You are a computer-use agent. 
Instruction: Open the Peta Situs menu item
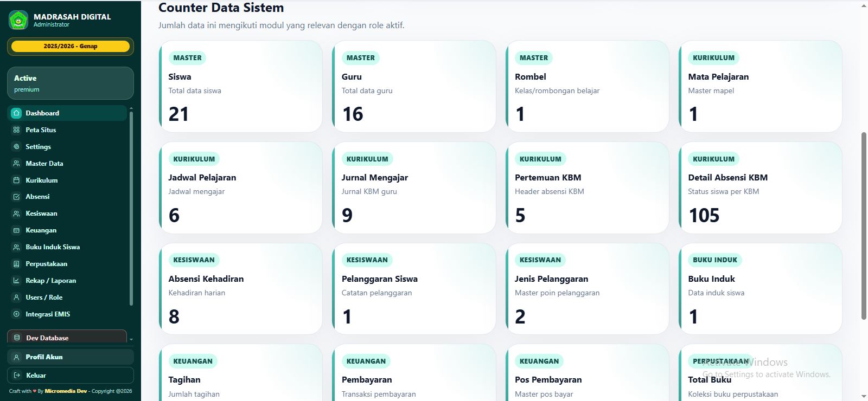pos(67,130)
